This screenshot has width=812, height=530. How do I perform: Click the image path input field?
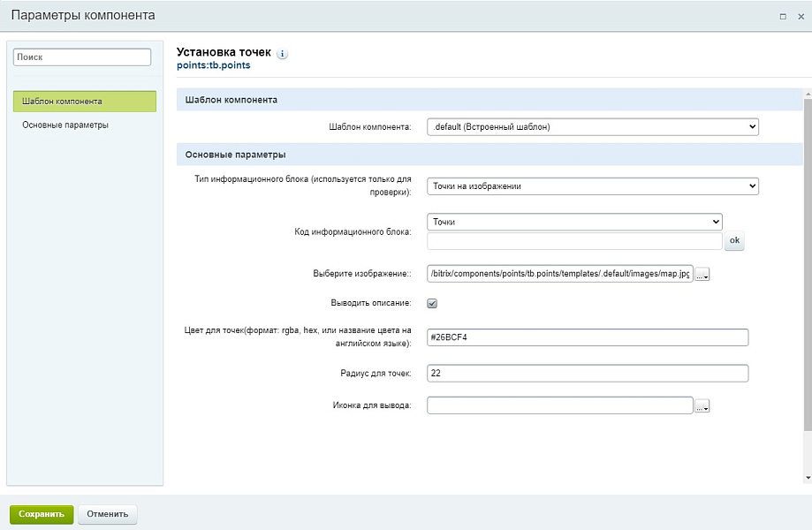pyautogui.click(x=559, y=274)
